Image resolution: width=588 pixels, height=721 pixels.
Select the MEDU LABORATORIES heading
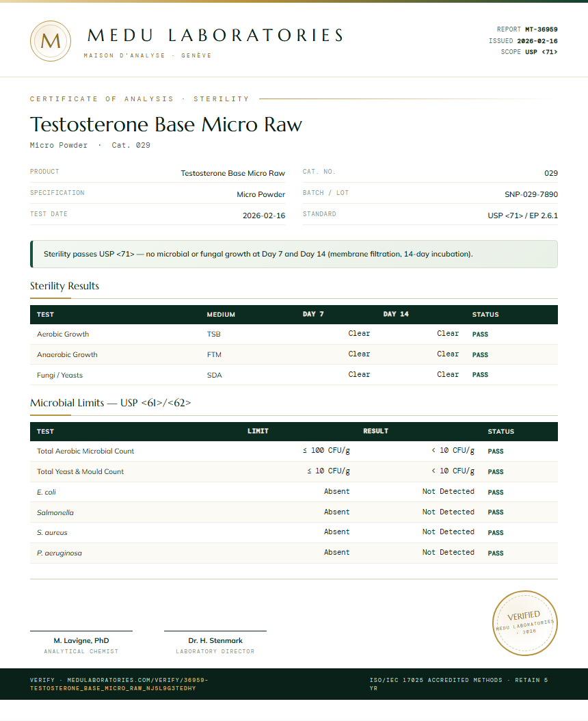tap(215, 36)
